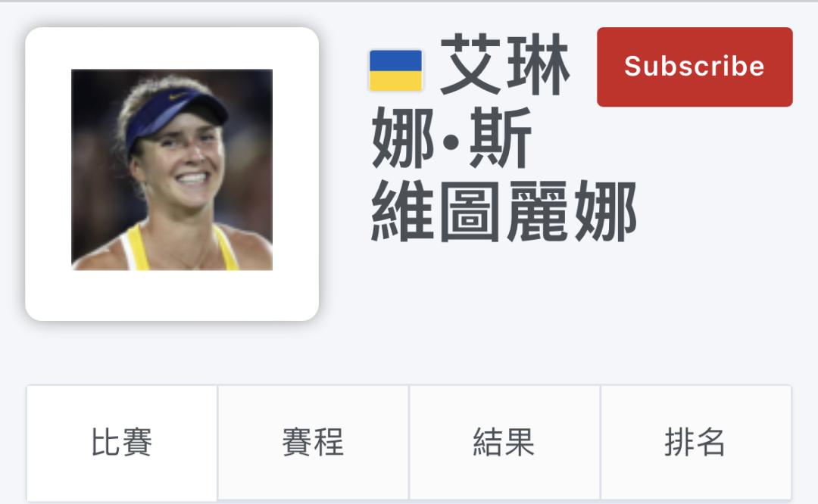
Task: Tap the word Subscribe in the red button
Action: tap(695, 66)
